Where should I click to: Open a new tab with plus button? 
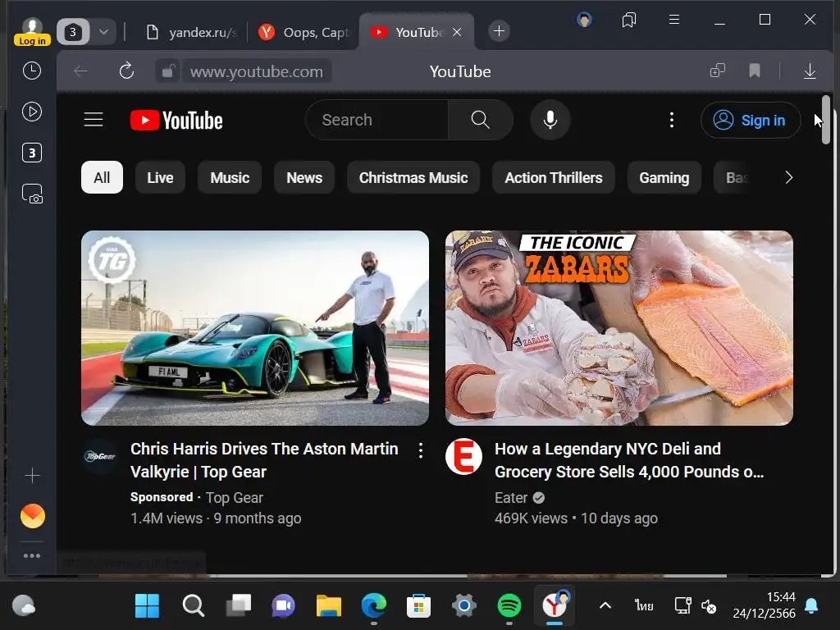499,31
